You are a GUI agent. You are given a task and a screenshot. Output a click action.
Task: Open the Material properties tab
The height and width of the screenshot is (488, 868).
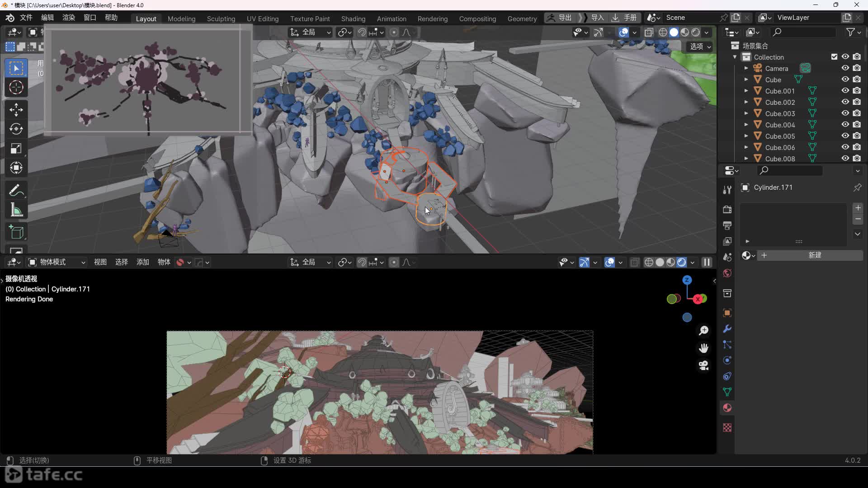[x=727, y=408]
